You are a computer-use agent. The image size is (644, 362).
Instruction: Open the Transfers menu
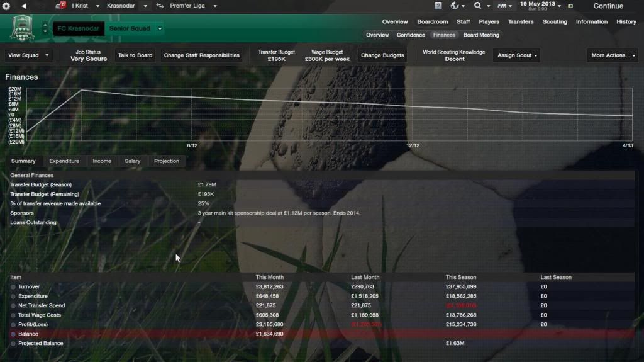(520, 21)
